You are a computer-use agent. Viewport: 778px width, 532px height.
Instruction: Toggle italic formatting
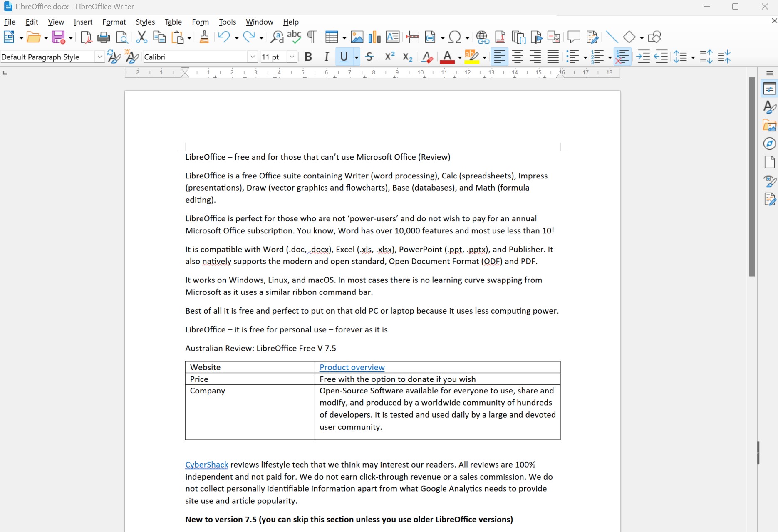coord(327,57)
